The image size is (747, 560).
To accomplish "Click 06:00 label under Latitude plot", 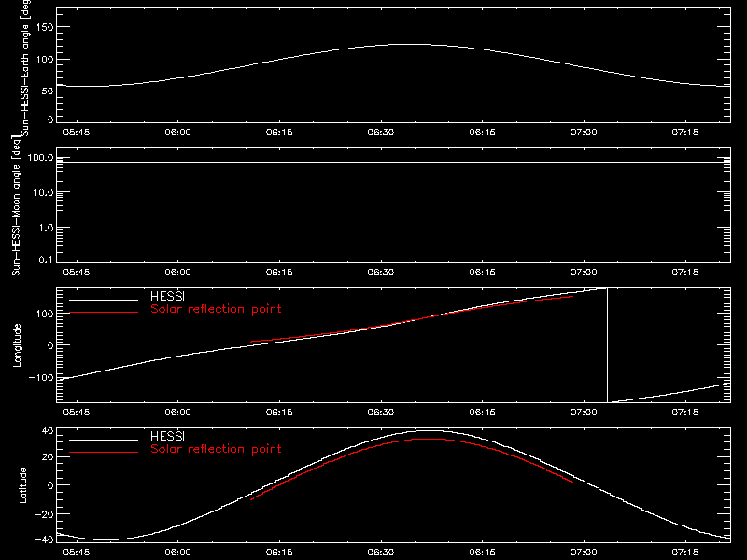I will (177, 553).
